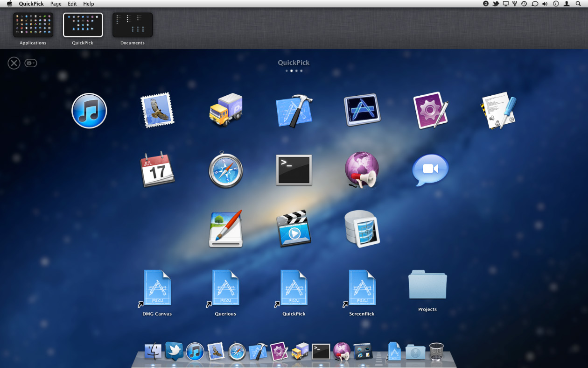Open the settings gear dropdown
This screenshot has width=588, height=368.
click(31, 63)
